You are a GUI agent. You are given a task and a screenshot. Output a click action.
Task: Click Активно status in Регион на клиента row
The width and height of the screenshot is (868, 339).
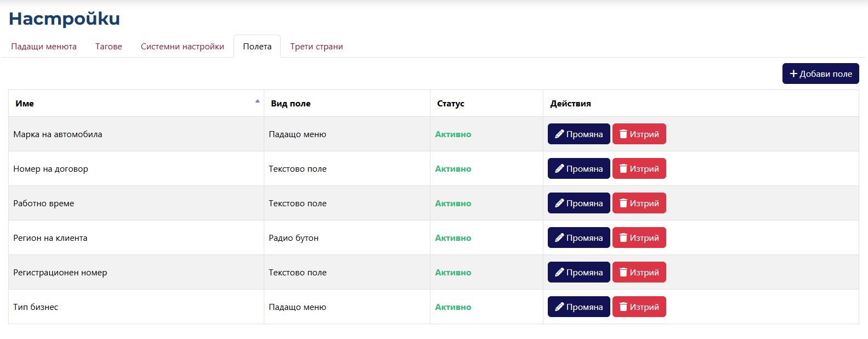[x=453, y=238]
